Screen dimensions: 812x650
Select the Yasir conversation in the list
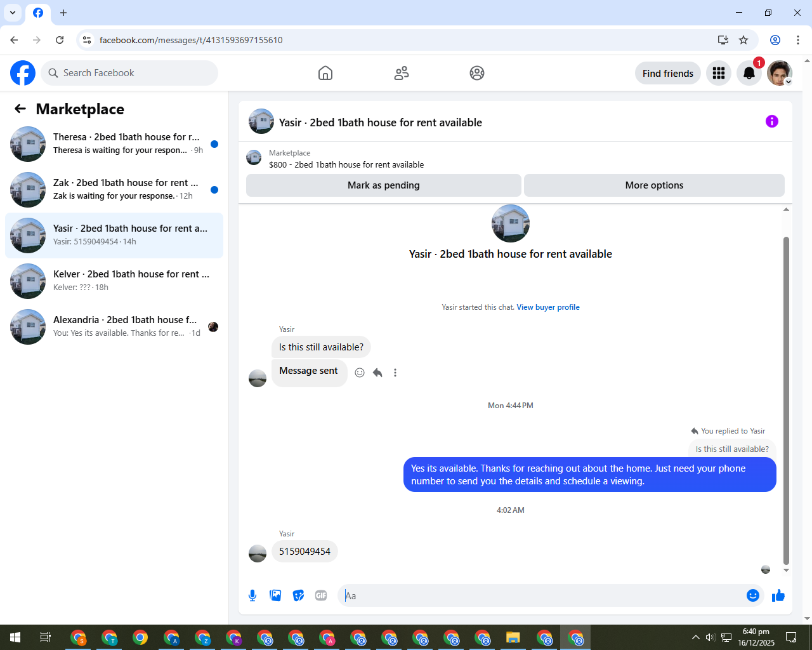pos(114,235)
